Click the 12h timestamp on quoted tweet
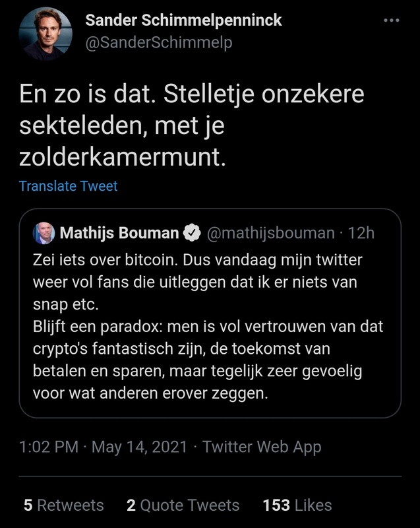Viewport: 420px width, 528px height. tap(361, 233)
